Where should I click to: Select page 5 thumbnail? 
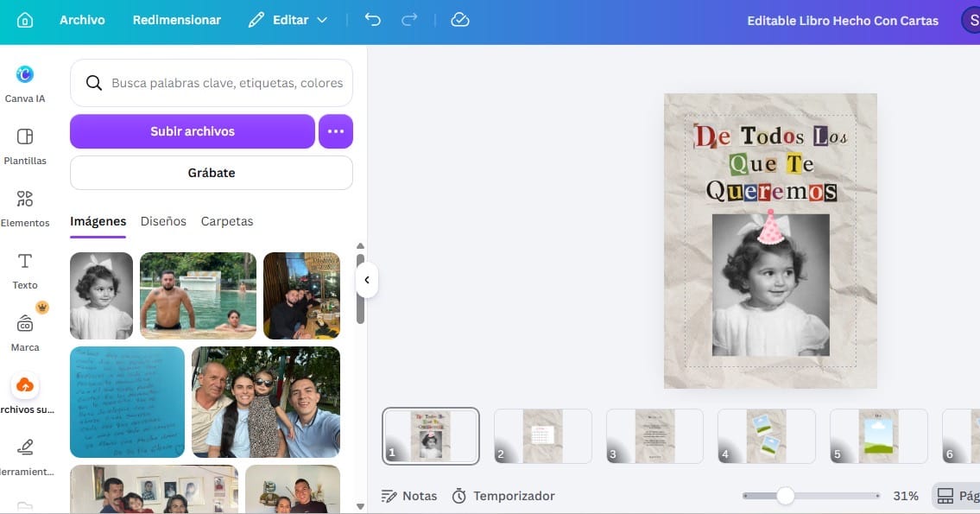878,436
